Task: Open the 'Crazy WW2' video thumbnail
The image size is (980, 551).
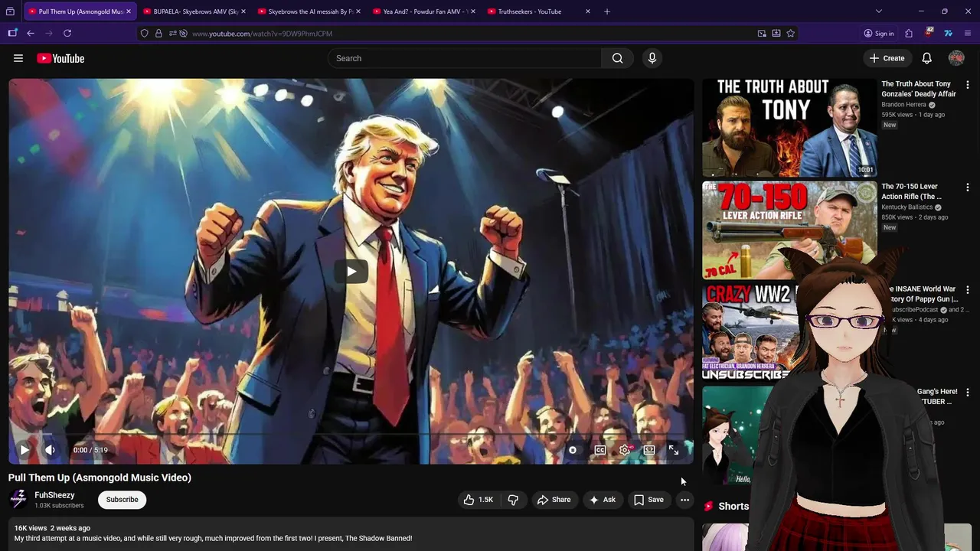Action: click(x=746, y=333)
